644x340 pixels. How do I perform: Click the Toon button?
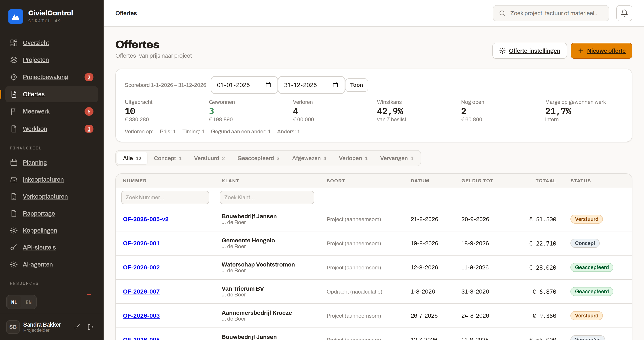pyautogui.click(x=356, y=85)
